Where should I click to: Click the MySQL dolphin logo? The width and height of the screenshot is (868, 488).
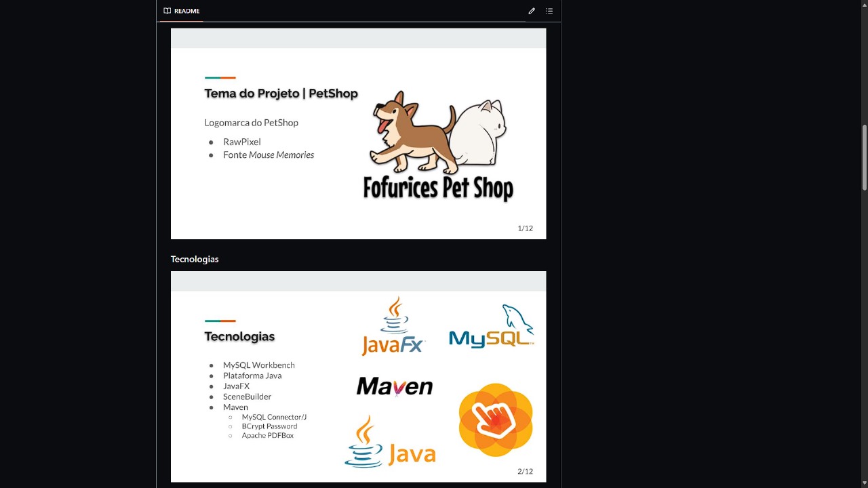coord(492,327)
